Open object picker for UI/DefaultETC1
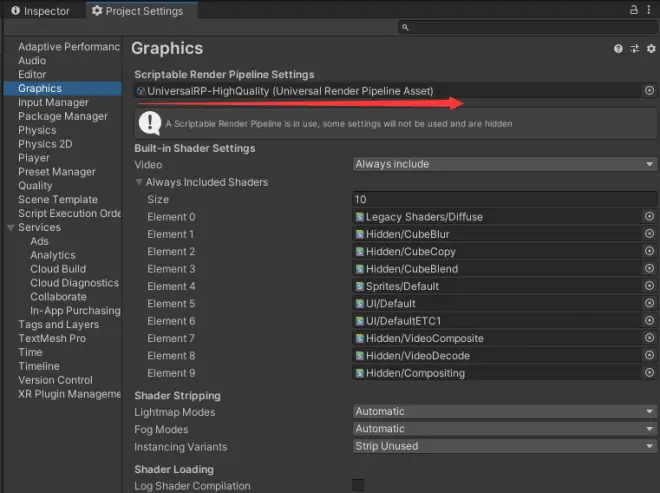 click(x=649, y=320)
